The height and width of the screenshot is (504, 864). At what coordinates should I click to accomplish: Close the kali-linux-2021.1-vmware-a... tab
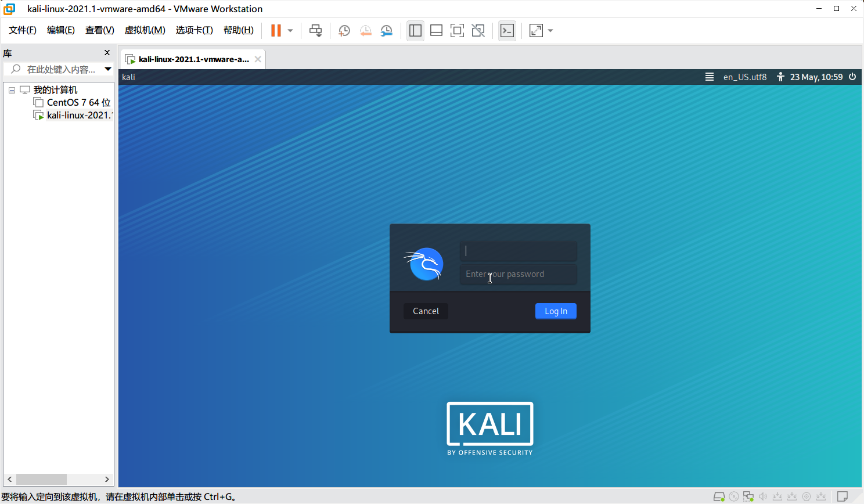point(258,59)
